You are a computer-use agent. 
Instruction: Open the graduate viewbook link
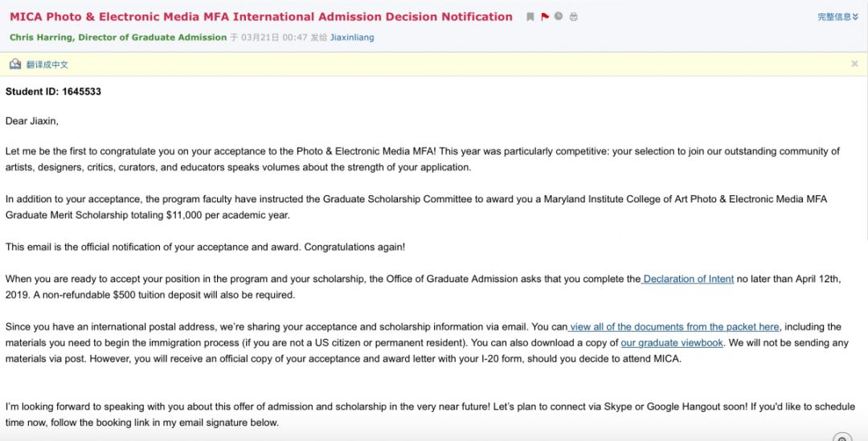(x=672, y=343)
